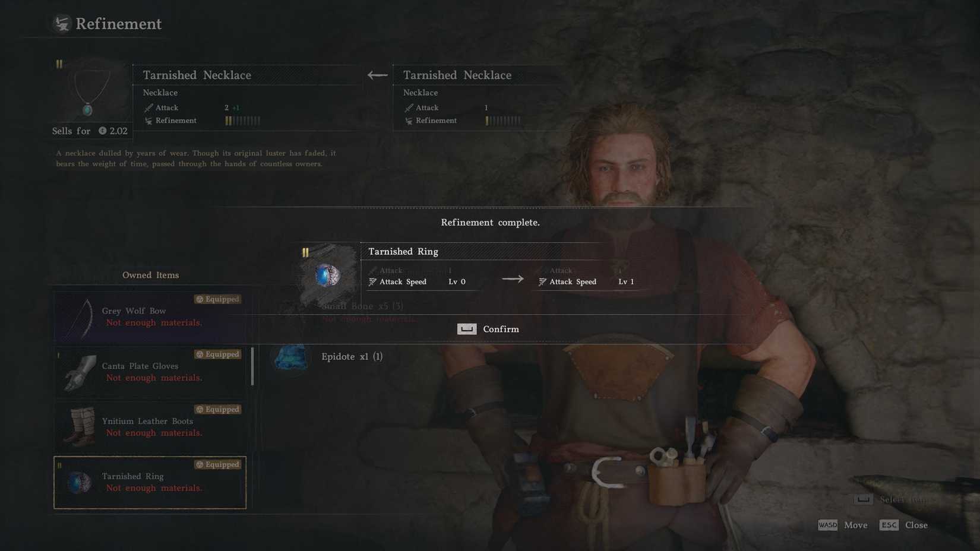This screenshot has width=980, height=551.
Task: Click the Refinement anvil icon in title
Action: [62, 24]
